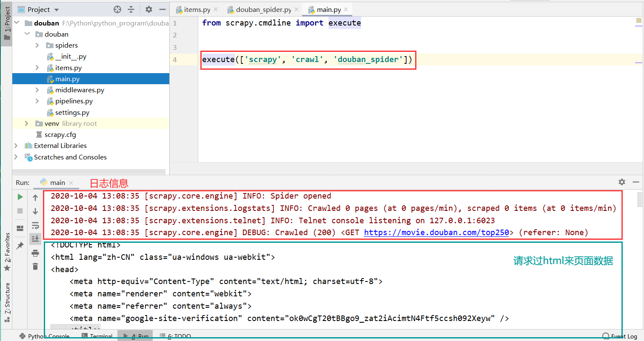644x341 pixels.
Task: Collapse all in Project panel
Action: (131, 9)
